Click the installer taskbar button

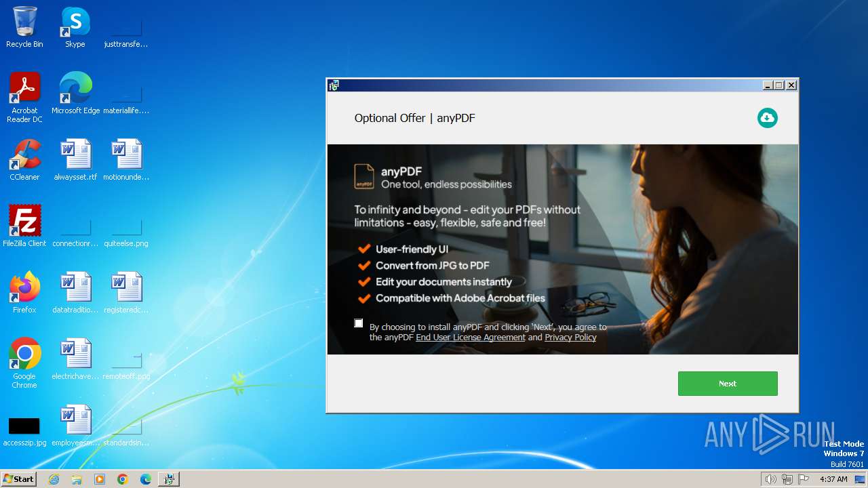[169, 479]
